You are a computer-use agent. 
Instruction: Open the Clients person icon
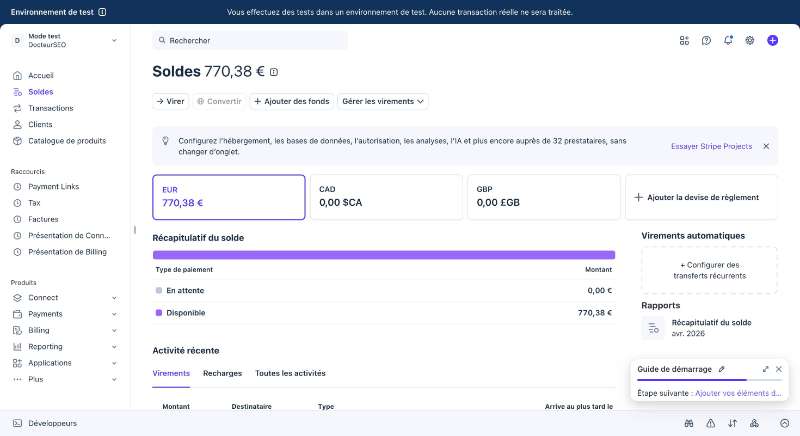point(17,124)
